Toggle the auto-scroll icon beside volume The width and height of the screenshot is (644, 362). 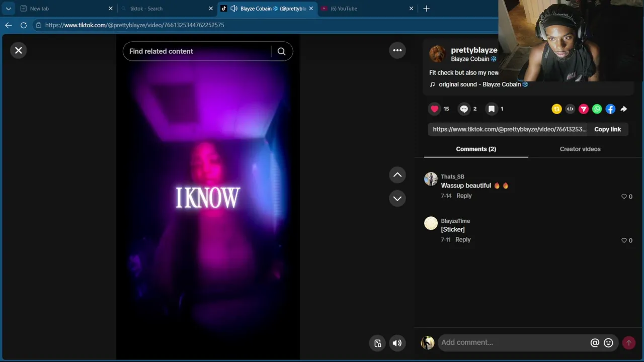tap(378, 343)
